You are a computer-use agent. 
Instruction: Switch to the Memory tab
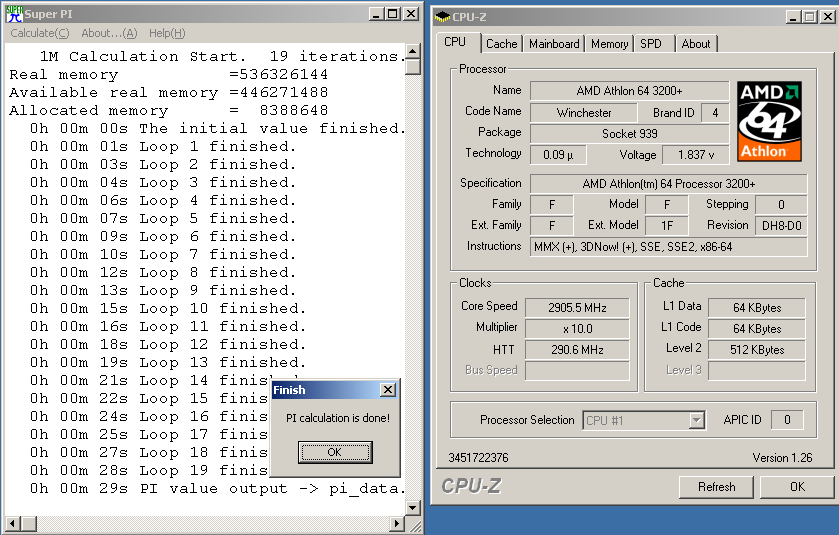[609, 44]
